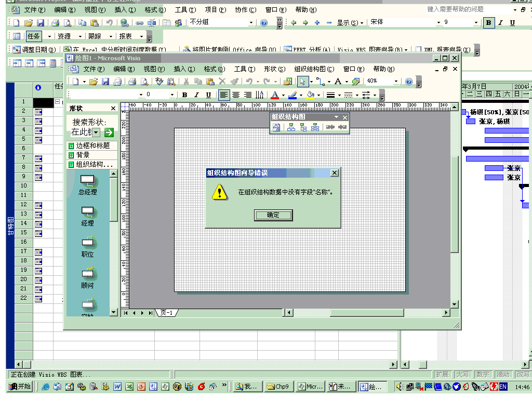This screenshot has width=532, height=399.
Task: Click the Cut scissors icon in Visio
Action: tap(187, 82)
